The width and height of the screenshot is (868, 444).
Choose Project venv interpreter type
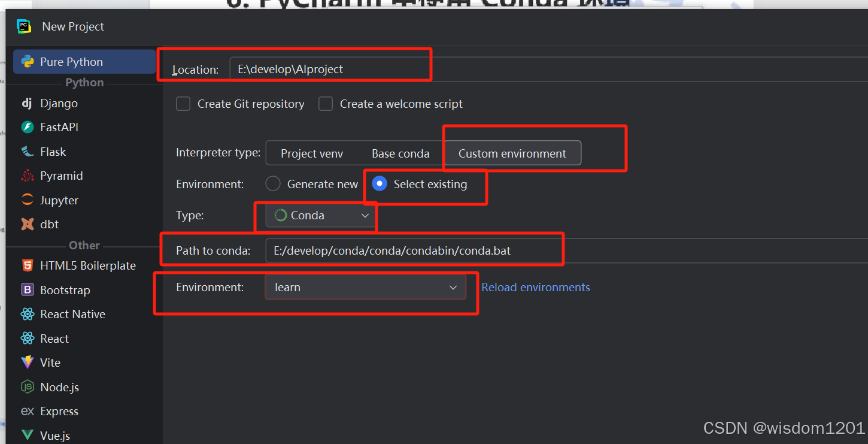tap(312, 153)
